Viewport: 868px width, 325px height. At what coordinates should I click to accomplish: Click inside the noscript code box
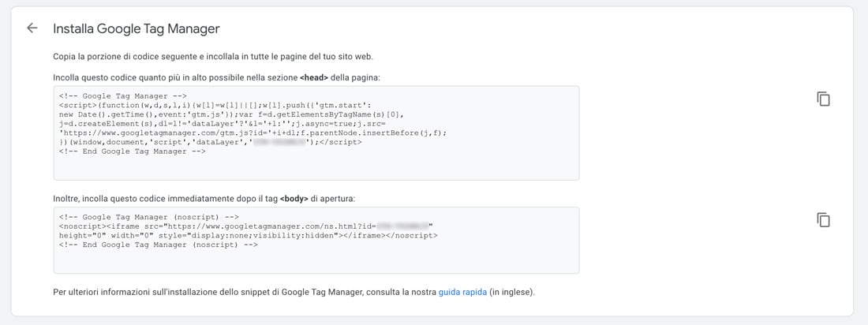(316, 241)
